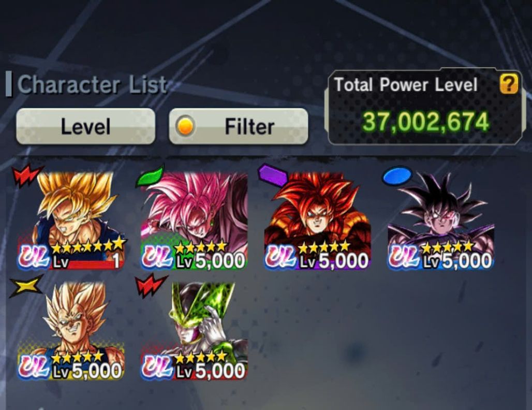Click the Total Power Level value 37,002,674
The width and height of the screenshot is (532, 410).
(x=426, y=122)
